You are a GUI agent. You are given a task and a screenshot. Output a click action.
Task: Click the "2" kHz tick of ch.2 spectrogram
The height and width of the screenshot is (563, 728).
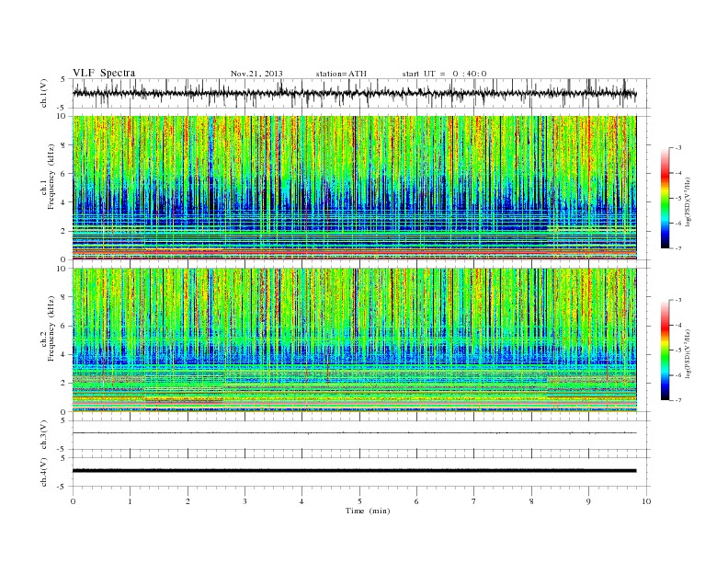(x=63, y=384)
